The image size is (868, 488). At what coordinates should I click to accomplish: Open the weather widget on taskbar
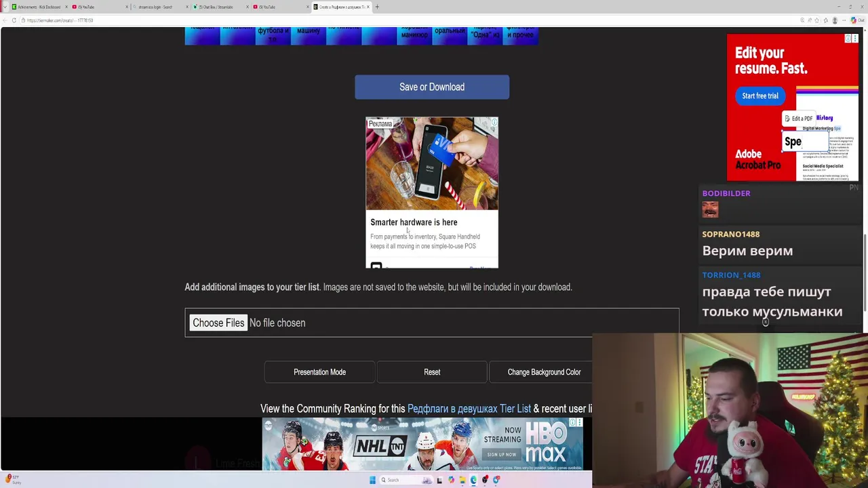12,479
